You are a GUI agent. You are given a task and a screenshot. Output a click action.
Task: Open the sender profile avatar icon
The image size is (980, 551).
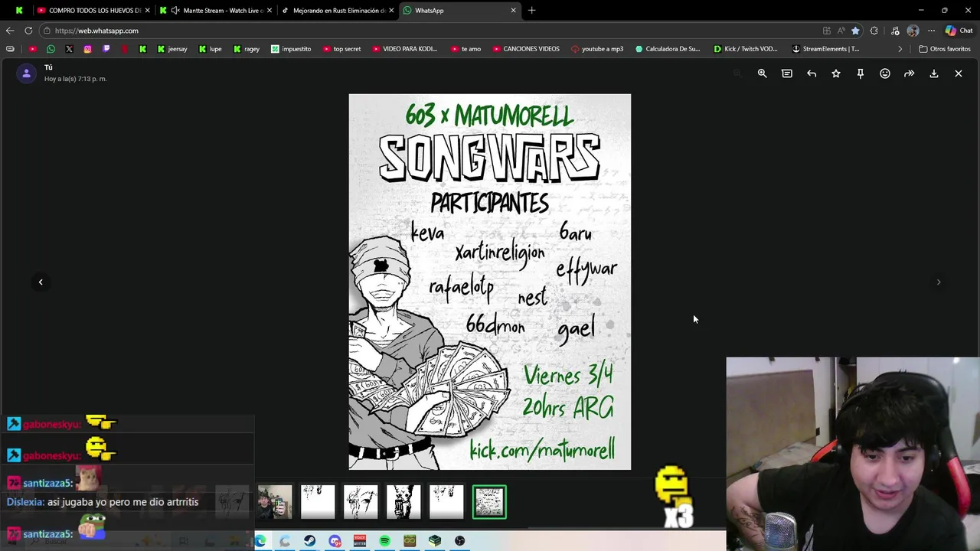[x=27, y=73]
